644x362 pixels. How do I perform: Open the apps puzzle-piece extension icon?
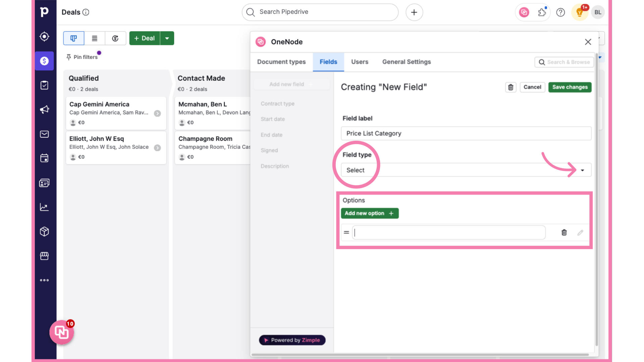pos(542,12)
